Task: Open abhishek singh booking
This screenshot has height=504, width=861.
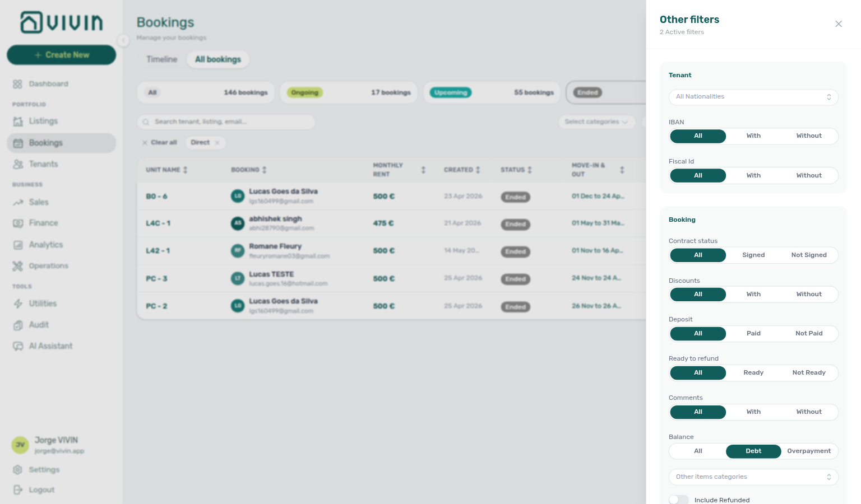Action: (x=392, y=223)
